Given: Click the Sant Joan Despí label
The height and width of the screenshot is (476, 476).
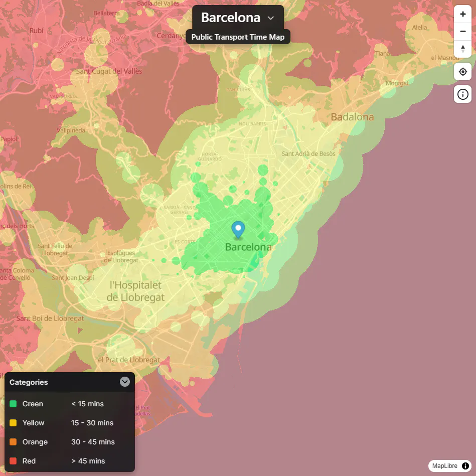Looking at the screenshot, I should click(73, 277).
